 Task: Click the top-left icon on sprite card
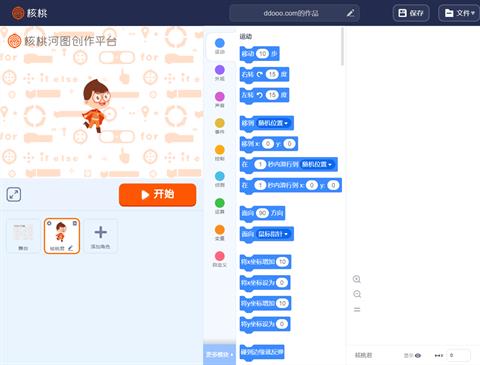click(x=49, y=223)
